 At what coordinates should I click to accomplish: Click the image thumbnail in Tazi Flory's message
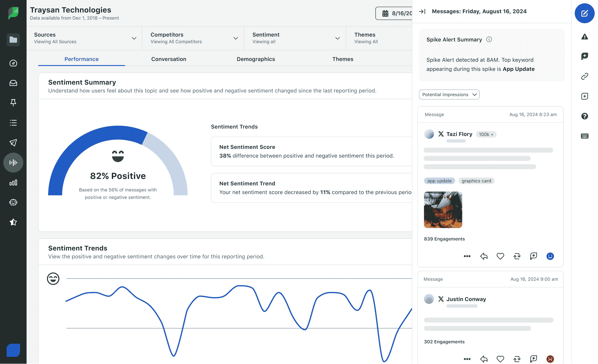click(443, 210)
